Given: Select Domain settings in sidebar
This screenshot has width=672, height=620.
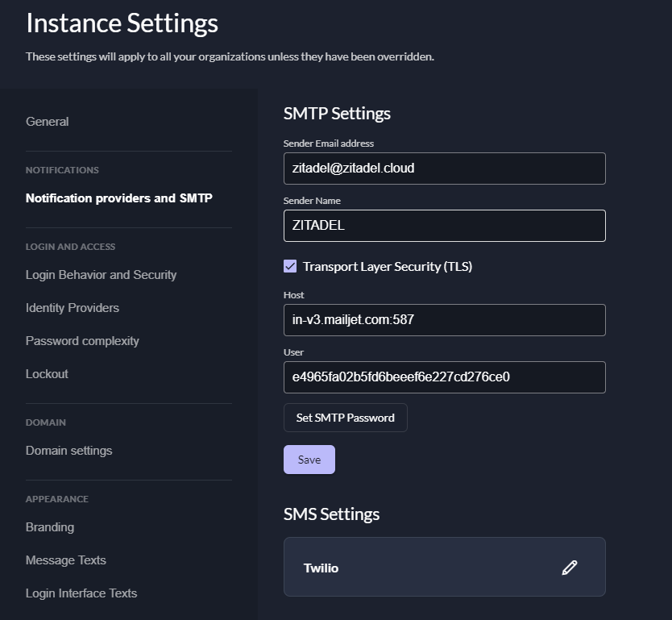Looking at the screenshot, I should (x=68, y=451).
